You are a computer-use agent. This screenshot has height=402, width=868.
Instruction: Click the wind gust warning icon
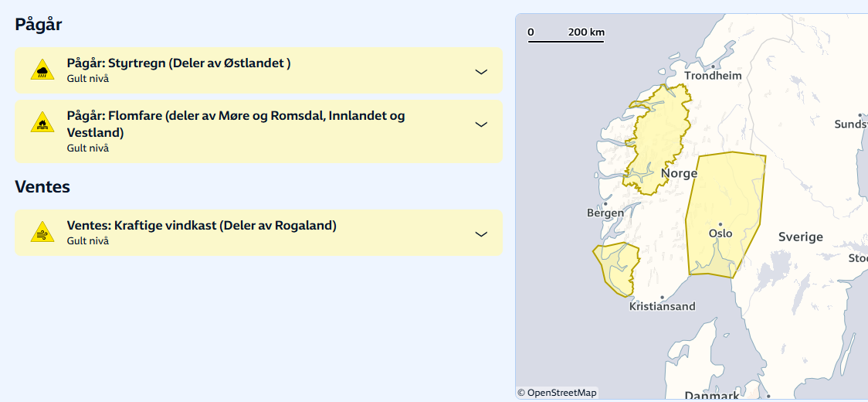(x=42, y=233)
